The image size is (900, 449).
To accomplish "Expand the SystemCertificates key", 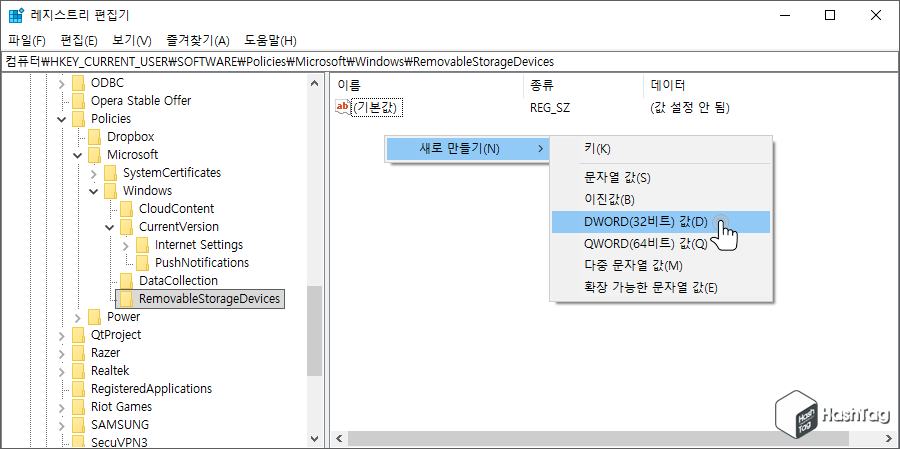I will [94, 173].
